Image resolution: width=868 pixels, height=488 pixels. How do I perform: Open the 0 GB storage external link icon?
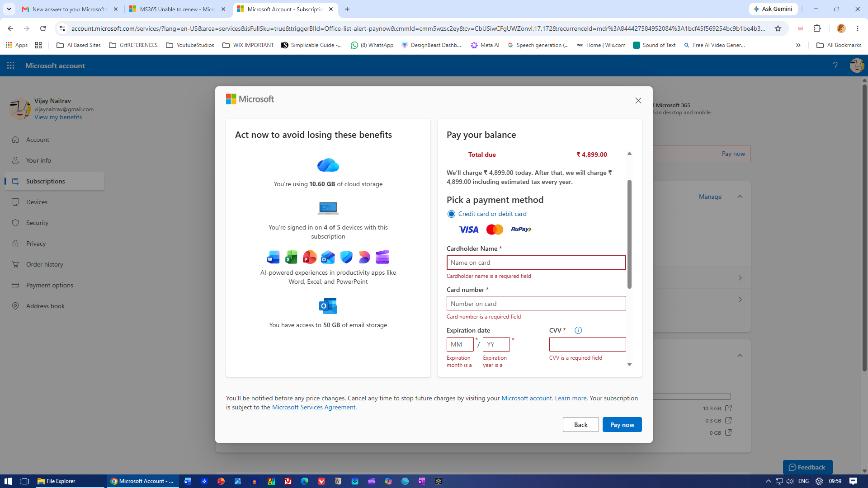(x=728, y=432)
